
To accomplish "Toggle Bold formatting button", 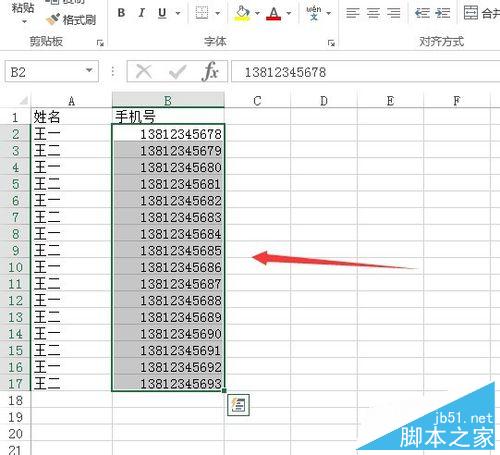I will pos(121,13).
